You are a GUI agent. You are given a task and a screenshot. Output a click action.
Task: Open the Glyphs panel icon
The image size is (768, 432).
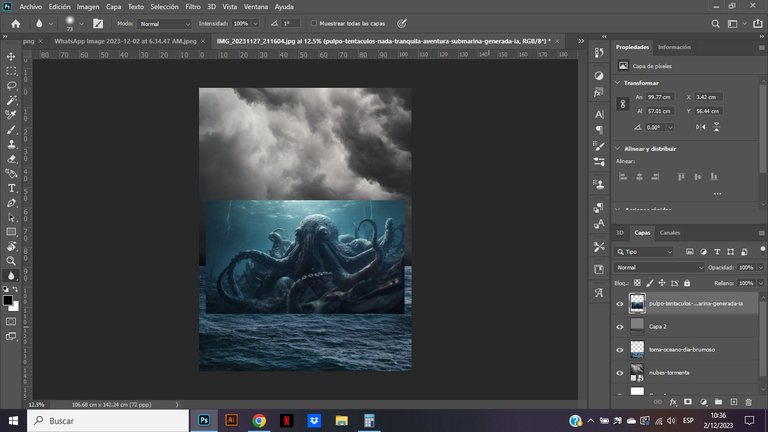[599, 292]
